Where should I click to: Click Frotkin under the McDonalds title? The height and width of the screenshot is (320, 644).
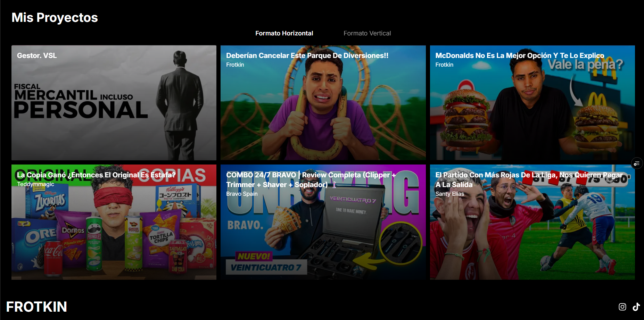click(444, 65)
